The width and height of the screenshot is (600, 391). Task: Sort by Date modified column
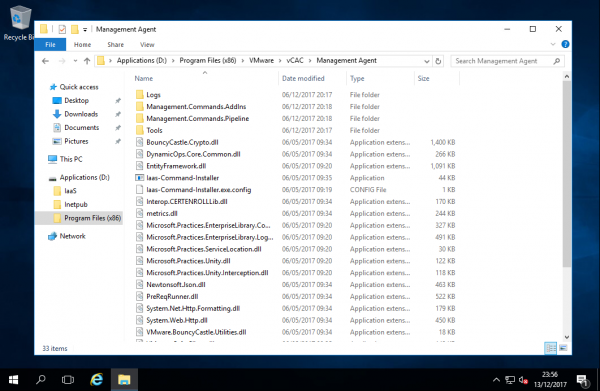click(x=303, y=78)
